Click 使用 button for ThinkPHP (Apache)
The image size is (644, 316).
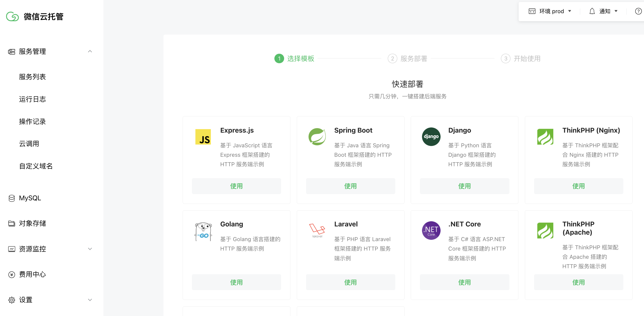578,282
